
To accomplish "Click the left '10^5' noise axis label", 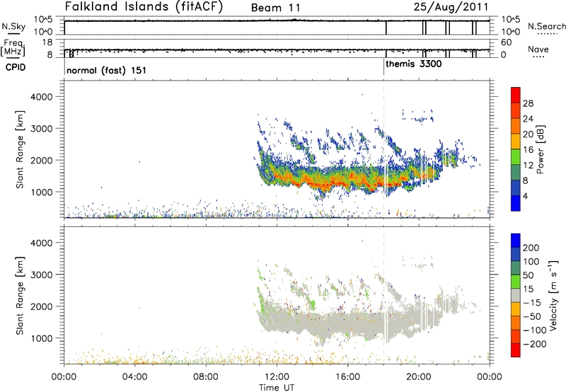I will pyautogui.click(x=43, y=20).
